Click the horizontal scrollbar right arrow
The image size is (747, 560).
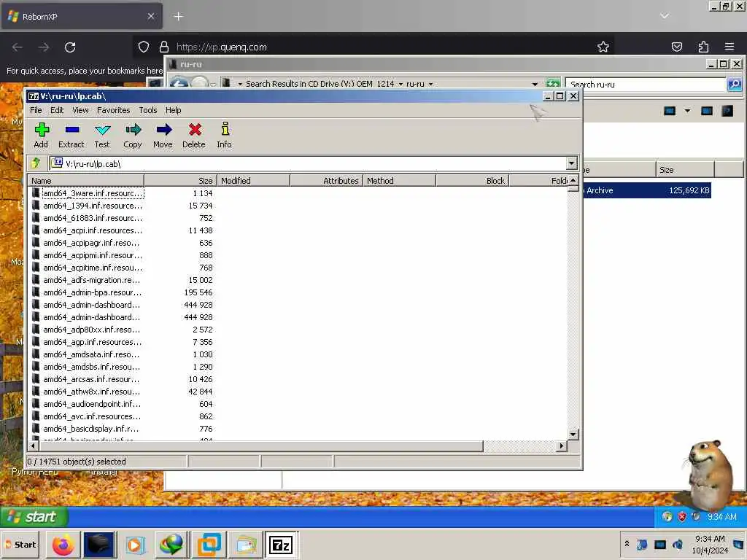[x=562, y=446]
